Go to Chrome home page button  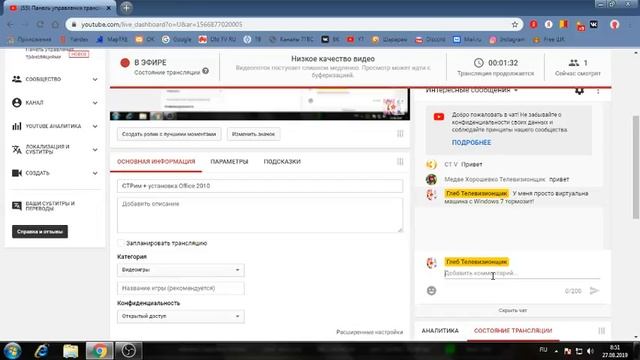55,24
